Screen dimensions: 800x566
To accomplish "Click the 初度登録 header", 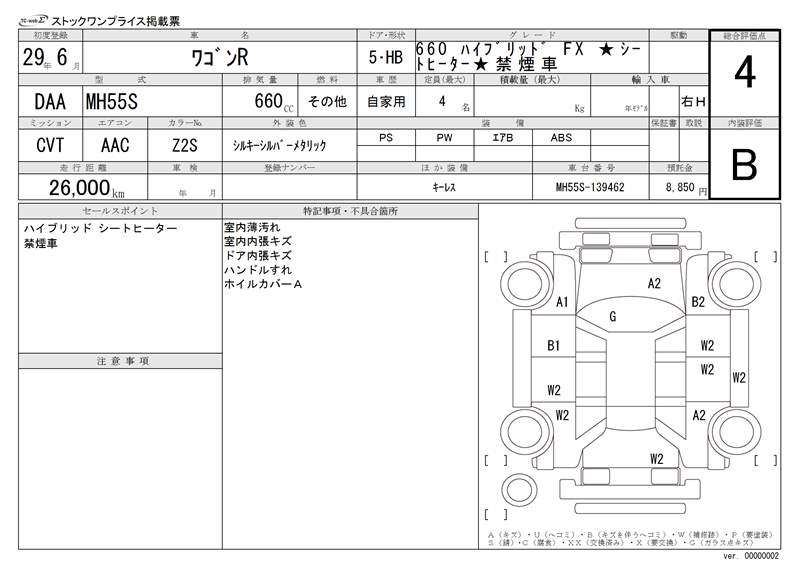I will 50,35.
